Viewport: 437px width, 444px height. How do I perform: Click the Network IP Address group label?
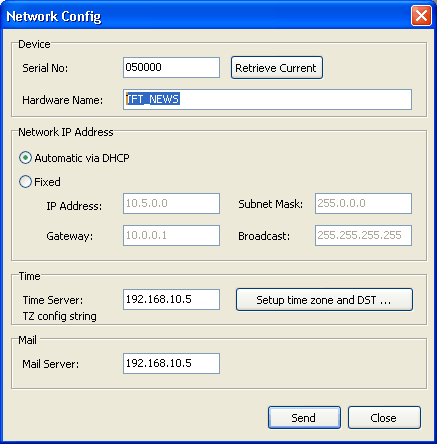(x=66, y=132)
